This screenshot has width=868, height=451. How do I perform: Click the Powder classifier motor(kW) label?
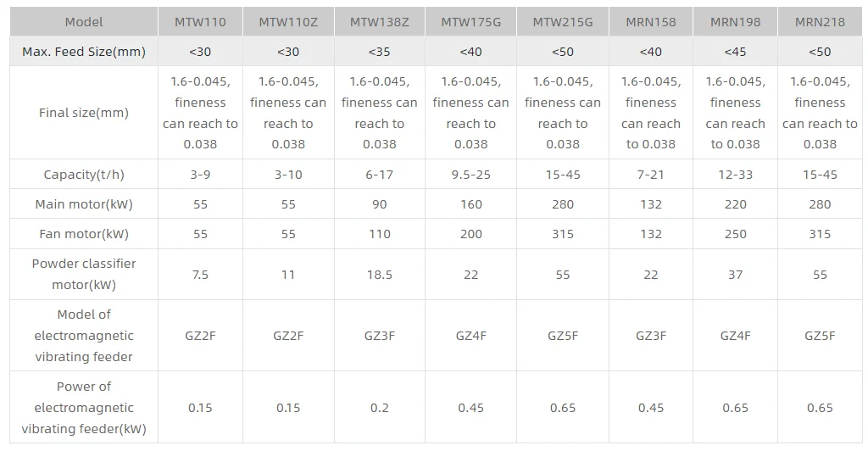pos(84,274)
